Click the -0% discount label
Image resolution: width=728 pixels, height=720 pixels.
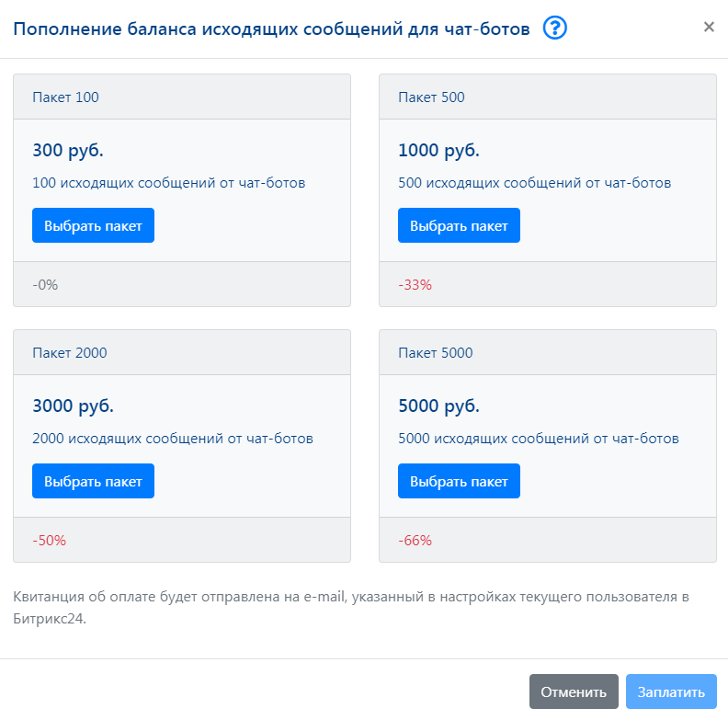tap(45, 285)
